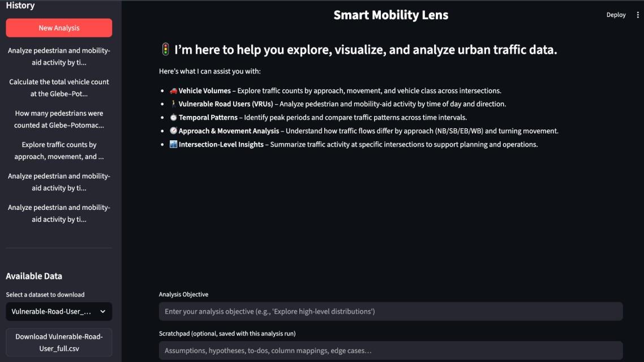Open the three-dot main menu

[x=638, y=15]
